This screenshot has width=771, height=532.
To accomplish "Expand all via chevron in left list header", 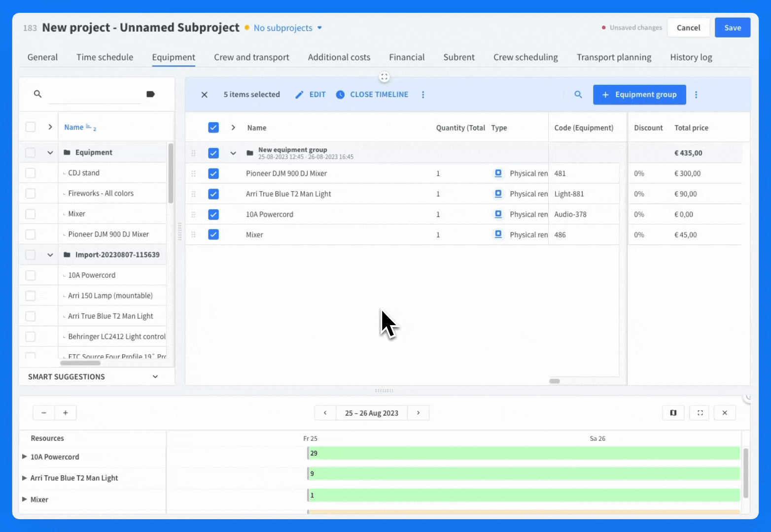I will coord(50,127).
